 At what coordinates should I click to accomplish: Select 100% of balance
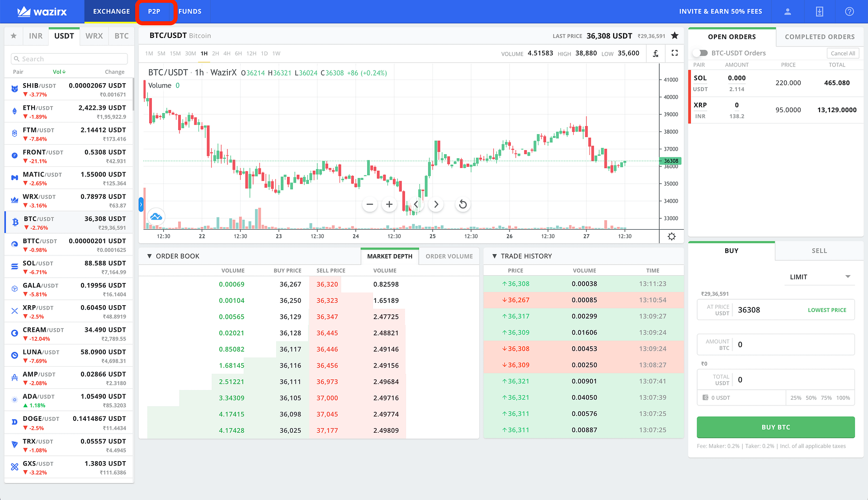point(843,398)
